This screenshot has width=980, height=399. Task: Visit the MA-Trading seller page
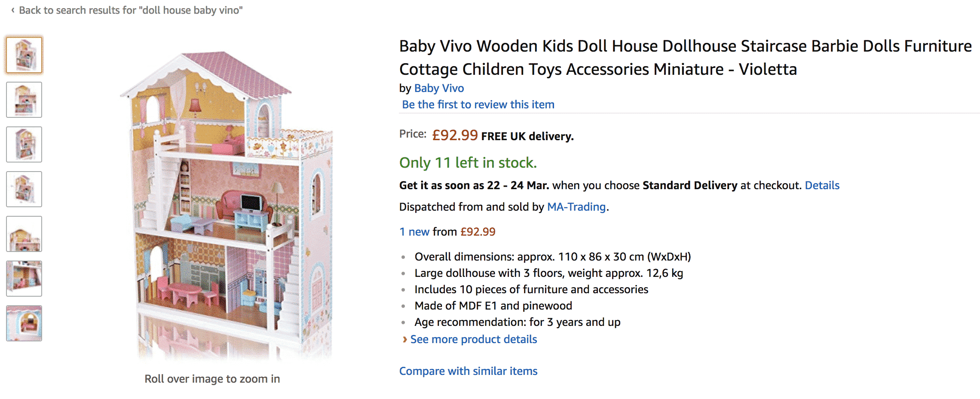[576, 207]
